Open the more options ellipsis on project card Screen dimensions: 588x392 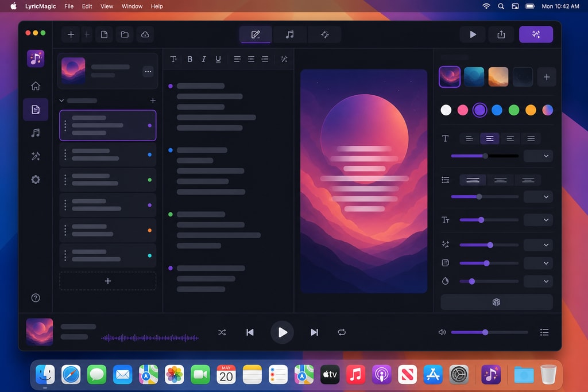(148, 71)
